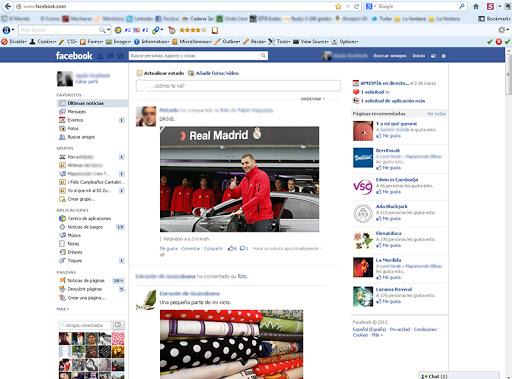Screen dimensions: 512x379
Task: Switch to Añadir fotos/vídeo tab
Action: 213,73
